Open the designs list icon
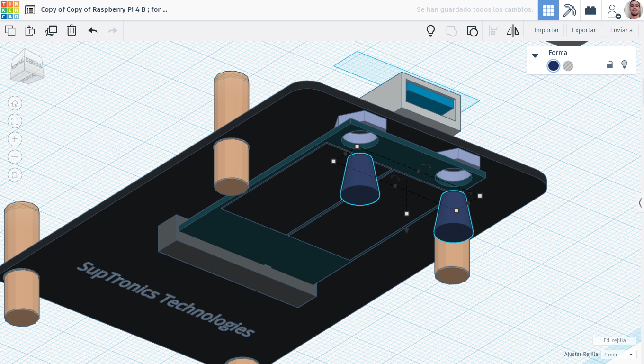Viewport: 644px width, 364px height. coord(30,9)
